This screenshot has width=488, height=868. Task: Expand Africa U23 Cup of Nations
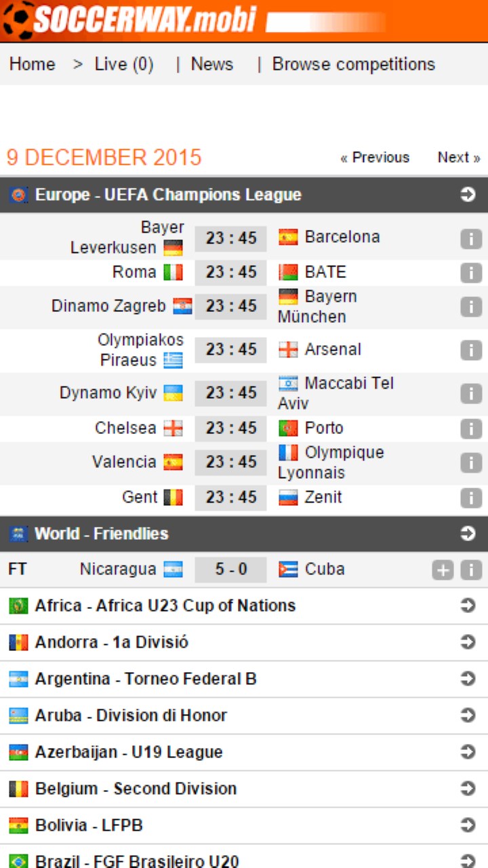pyautogui.click(x=468, y=606)
